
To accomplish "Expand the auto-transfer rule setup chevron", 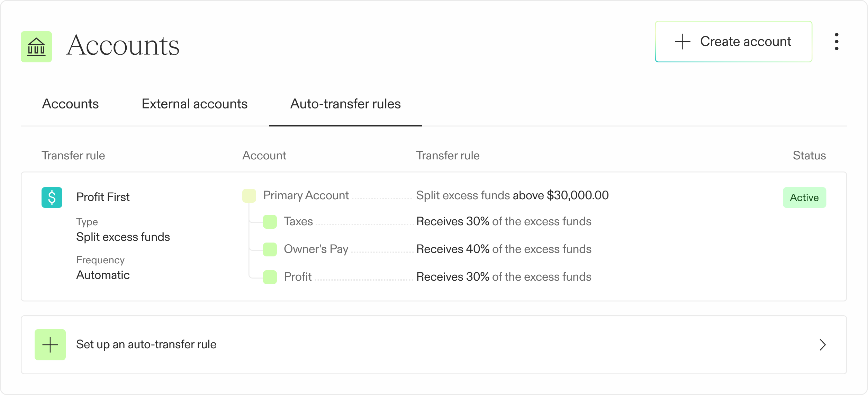I will tap(823, 345).
